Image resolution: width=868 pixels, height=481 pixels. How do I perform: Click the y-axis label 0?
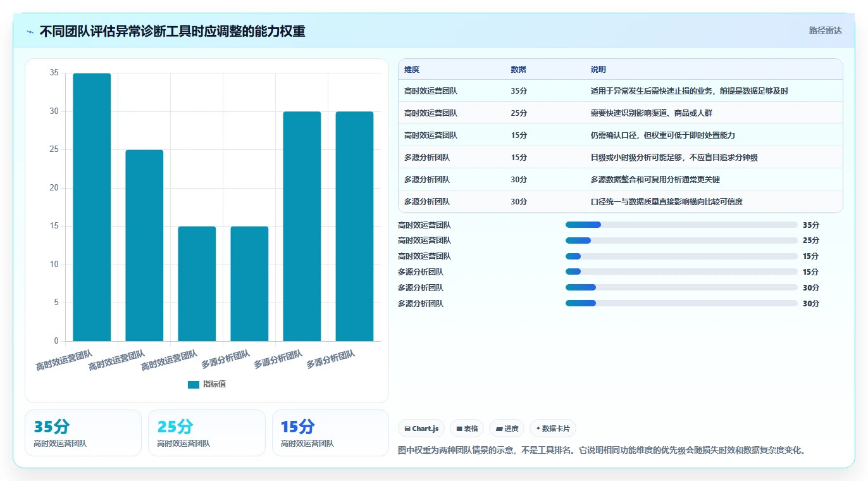[x=56, y=341]
